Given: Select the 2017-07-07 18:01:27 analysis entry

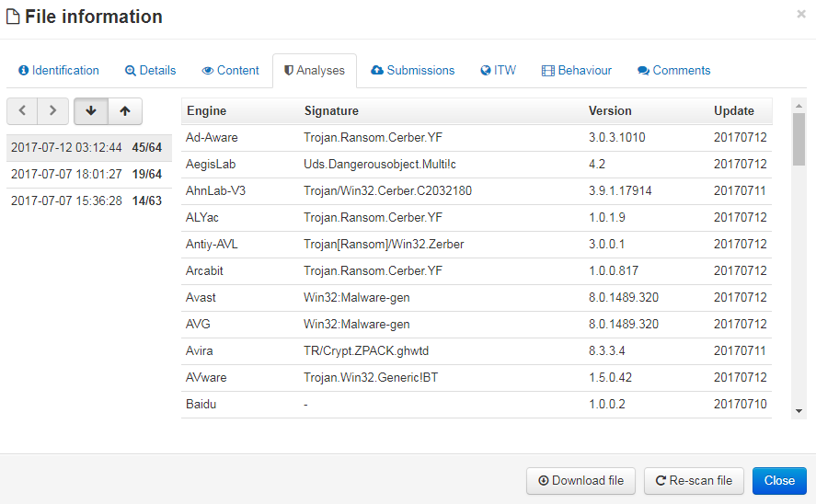Looking at the screenshot, I should [86, 174].
